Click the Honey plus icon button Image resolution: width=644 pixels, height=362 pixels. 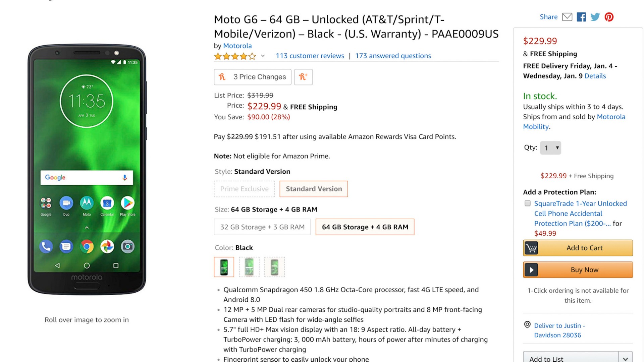click(x=303, y=77)
